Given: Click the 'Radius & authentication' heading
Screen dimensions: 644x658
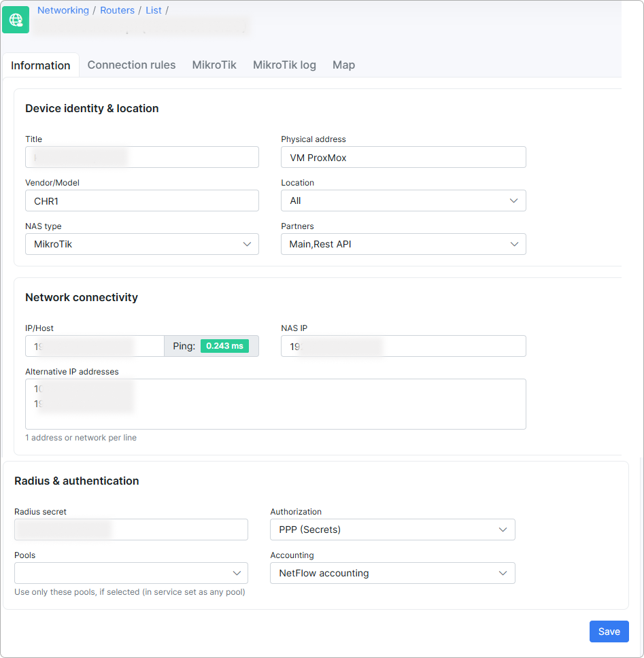Looking at the screenshot, I should [x=76, y=481].
